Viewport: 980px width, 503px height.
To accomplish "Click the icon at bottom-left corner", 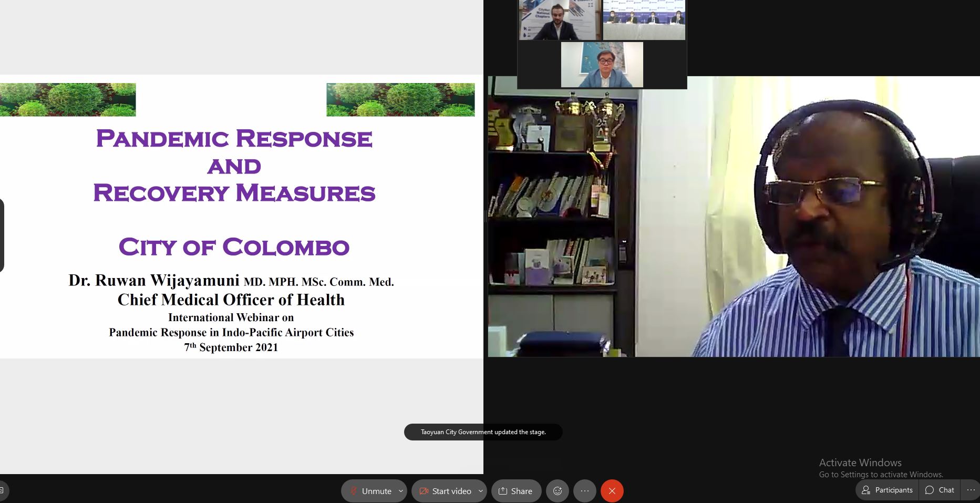I will click(x=3, y=491).
